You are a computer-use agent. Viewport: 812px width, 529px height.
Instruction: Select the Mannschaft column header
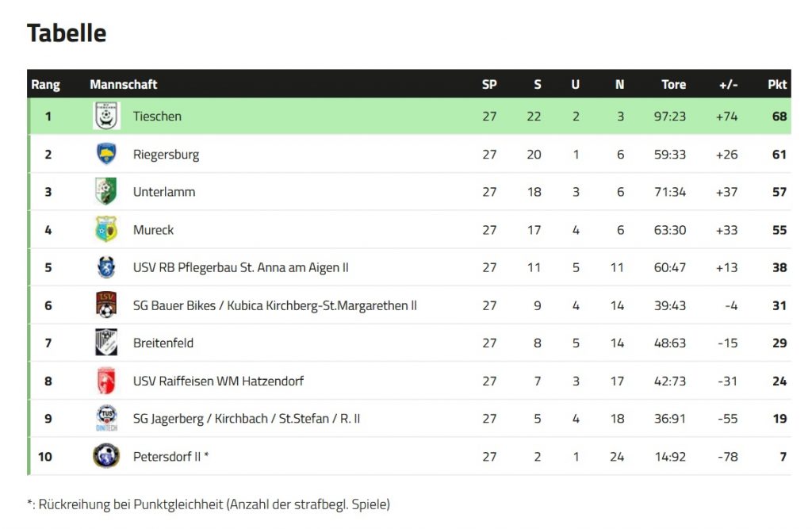(123, 84)
